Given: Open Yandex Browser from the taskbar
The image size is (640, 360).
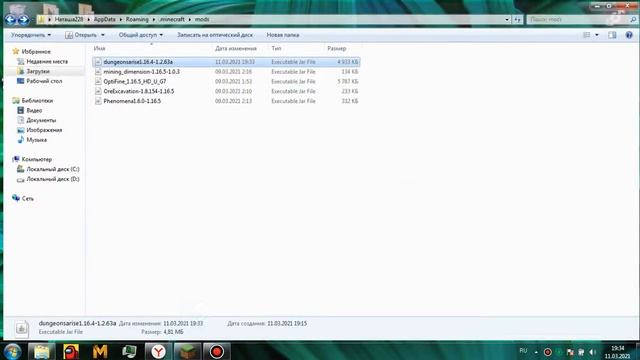Looking at the screenshot, I should point(158,351).
